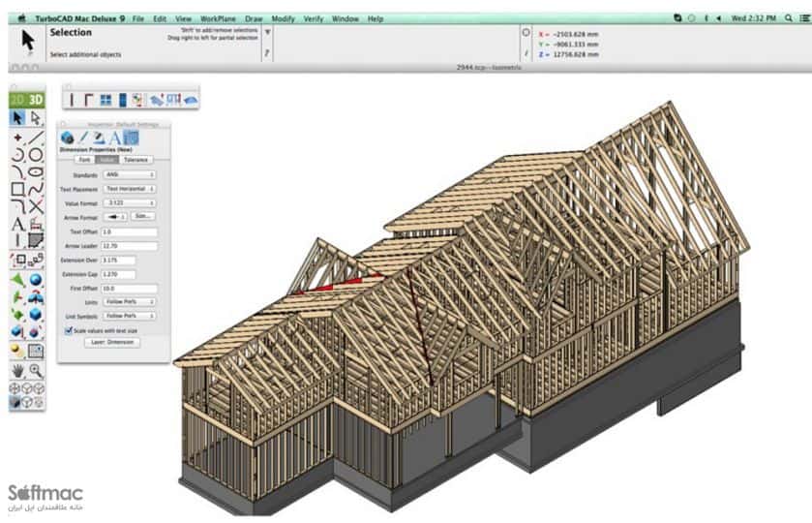The image size is (812, 523).
Task: Open the Draw menu
Action: 254,18
